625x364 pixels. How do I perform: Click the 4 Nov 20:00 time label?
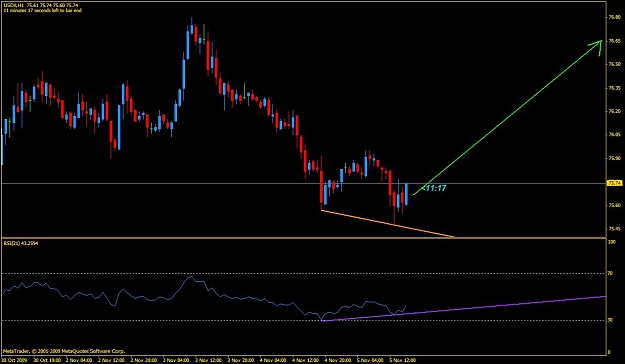coord(338,360)
